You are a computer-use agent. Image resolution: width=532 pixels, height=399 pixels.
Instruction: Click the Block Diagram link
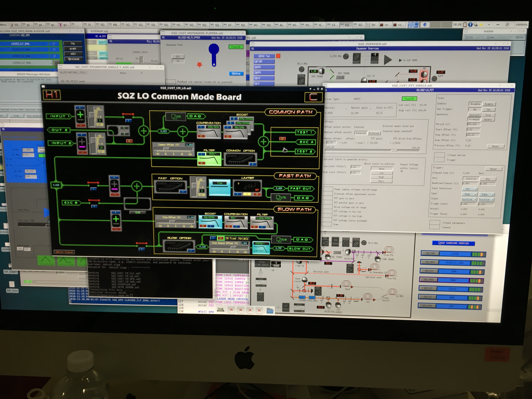(x=64, y=252)
